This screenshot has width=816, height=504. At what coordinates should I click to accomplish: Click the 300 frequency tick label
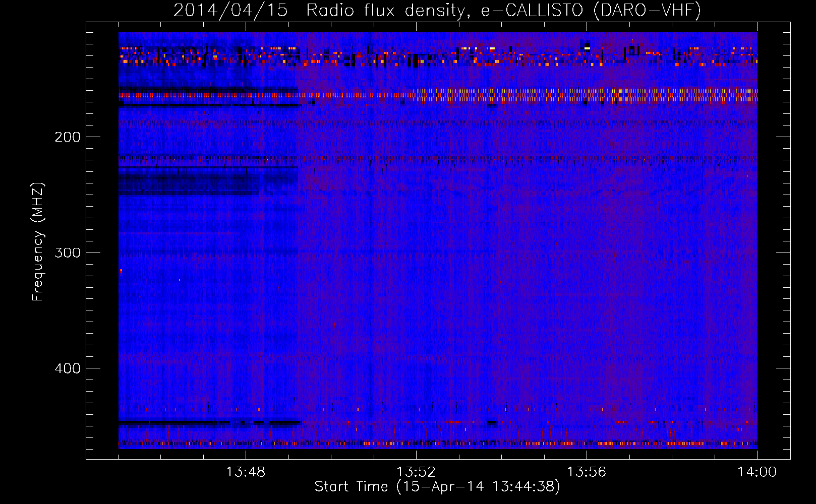(68, 253)
